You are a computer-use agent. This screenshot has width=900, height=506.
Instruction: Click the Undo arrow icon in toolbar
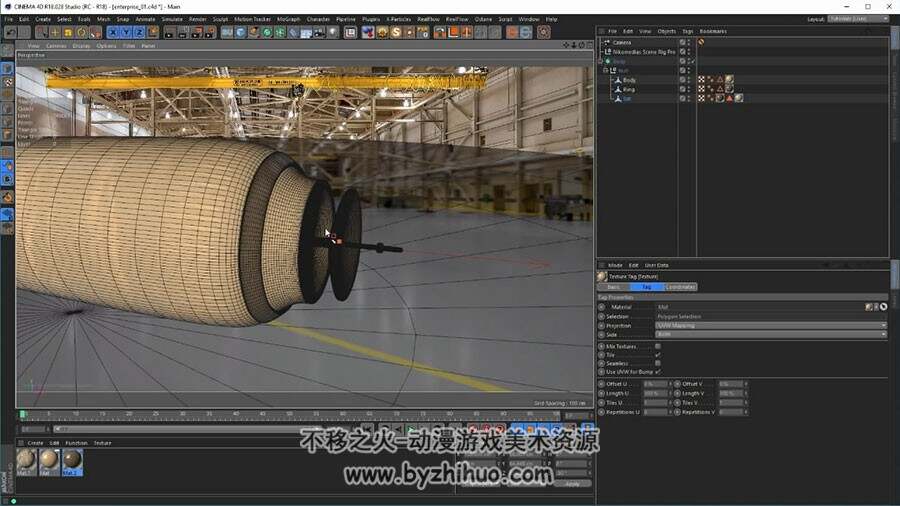coord(11,33)
